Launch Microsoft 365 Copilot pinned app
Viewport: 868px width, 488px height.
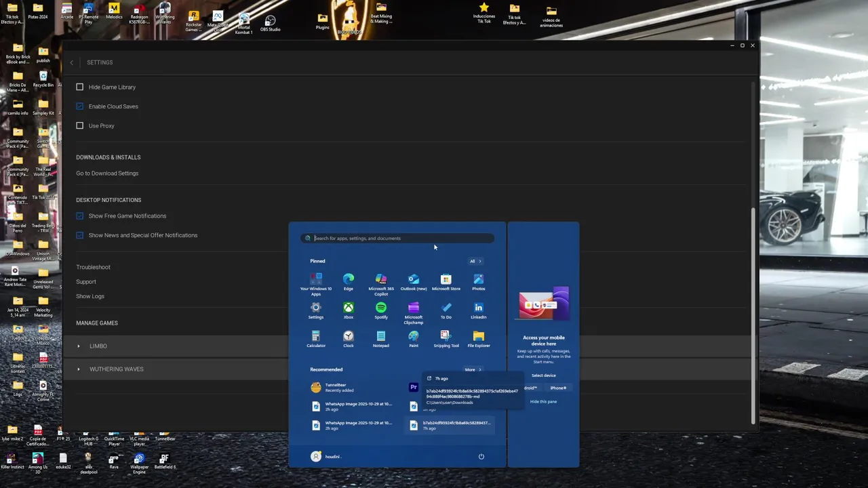381,285
